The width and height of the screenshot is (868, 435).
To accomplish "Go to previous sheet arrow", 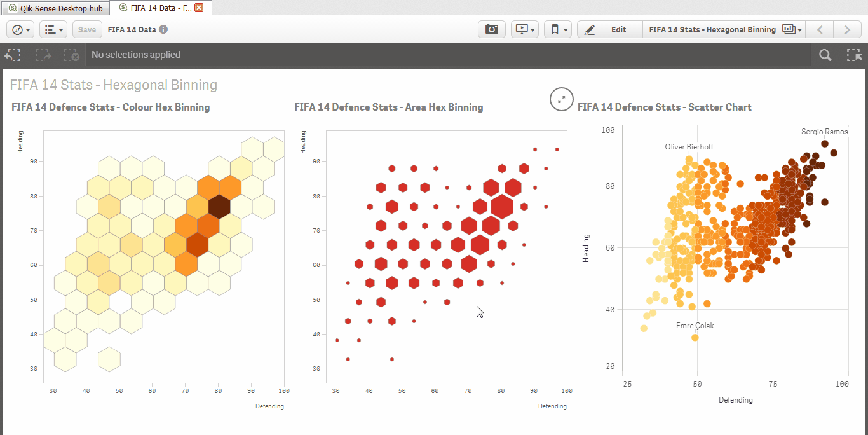I will (820, 29).
